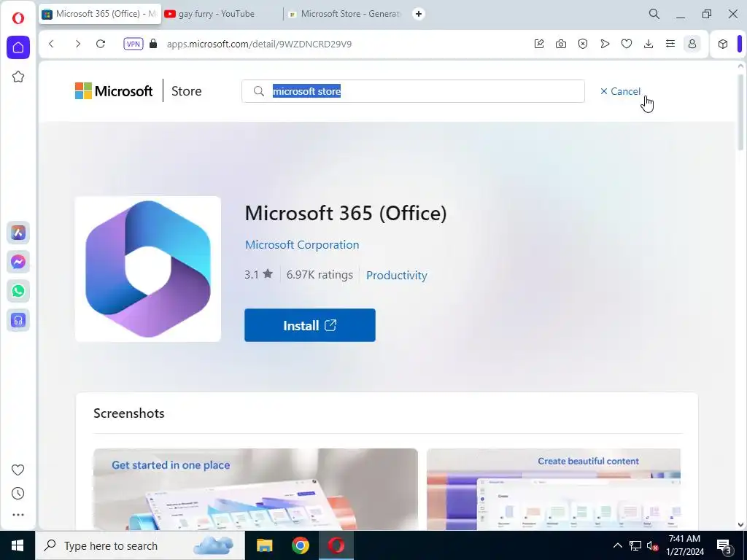Show hidden system tray icons
Image resolution: width=747 pixels, height=560 pixels.
point(617,545)
